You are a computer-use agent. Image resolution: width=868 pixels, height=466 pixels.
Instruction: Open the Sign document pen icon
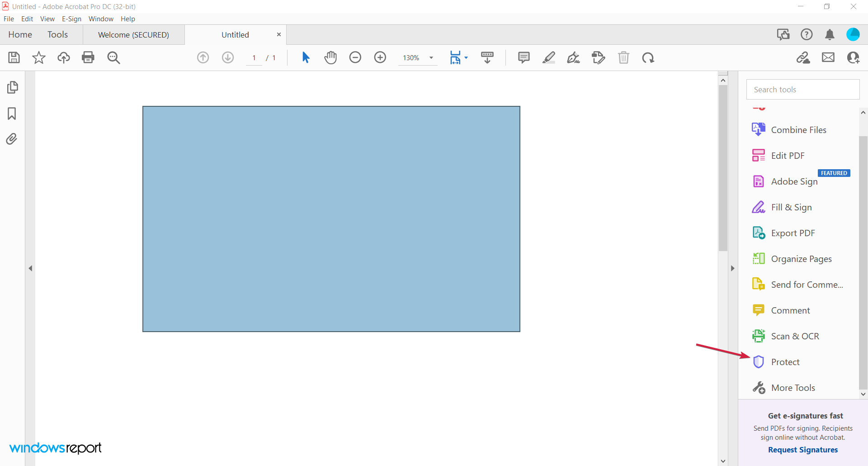tap(574, 57)
